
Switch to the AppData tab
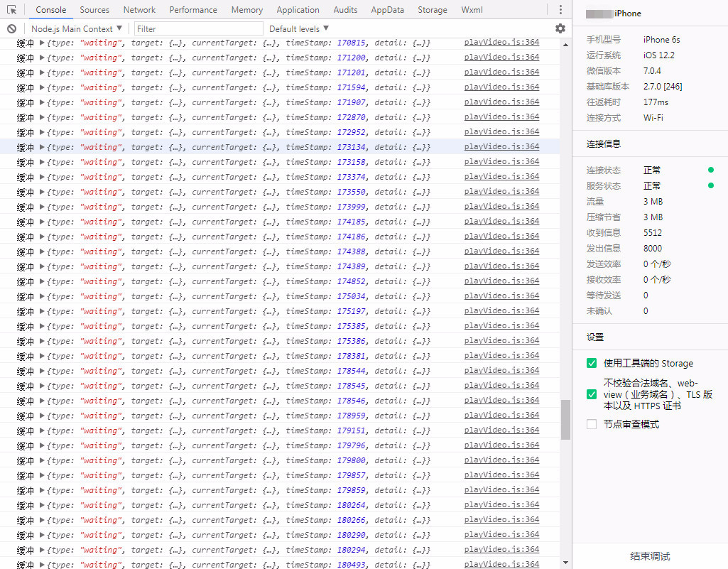(x=388, y=10)
